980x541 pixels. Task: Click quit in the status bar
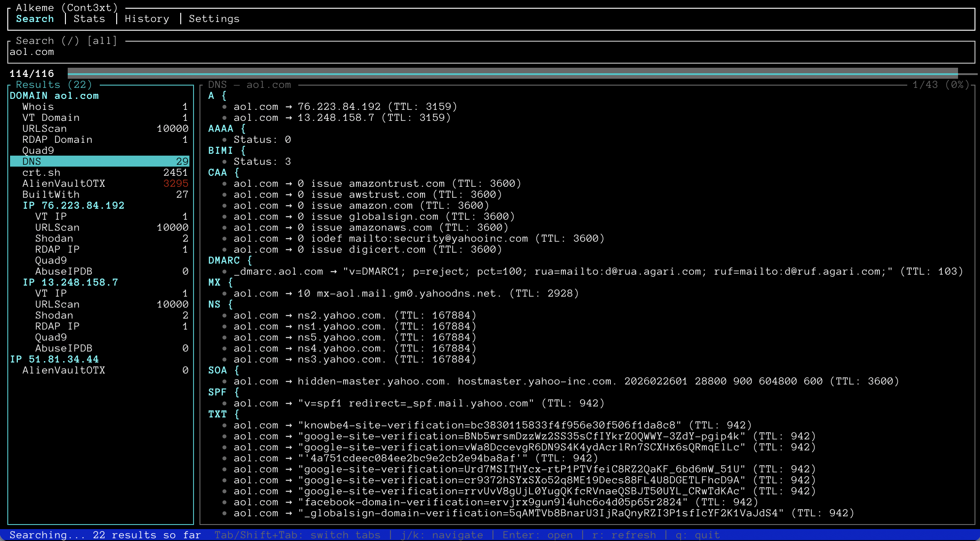tap(697, 535)
